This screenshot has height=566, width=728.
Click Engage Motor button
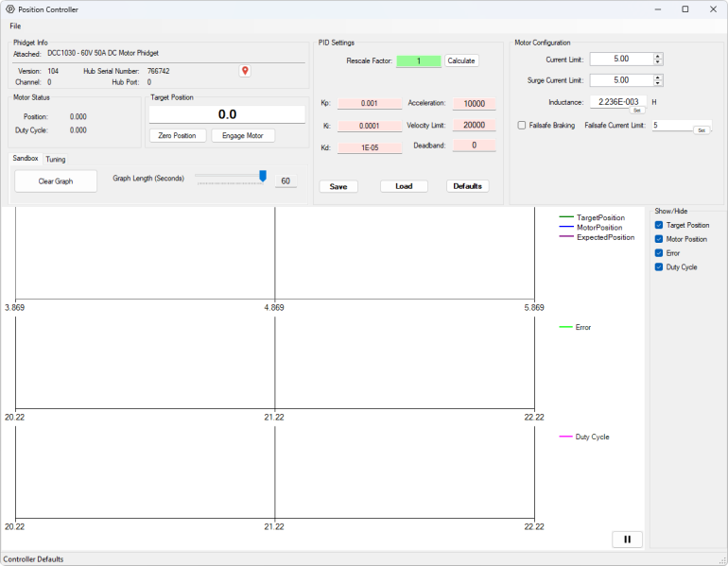point(243,135)
